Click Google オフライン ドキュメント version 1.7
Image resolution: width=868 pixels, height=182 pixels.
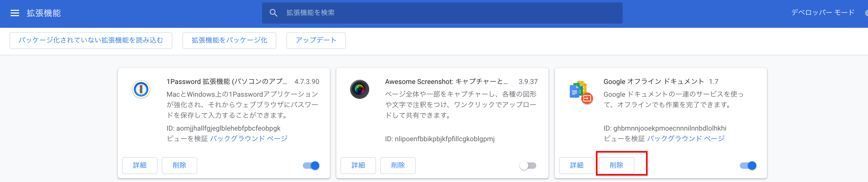(714, 82)
